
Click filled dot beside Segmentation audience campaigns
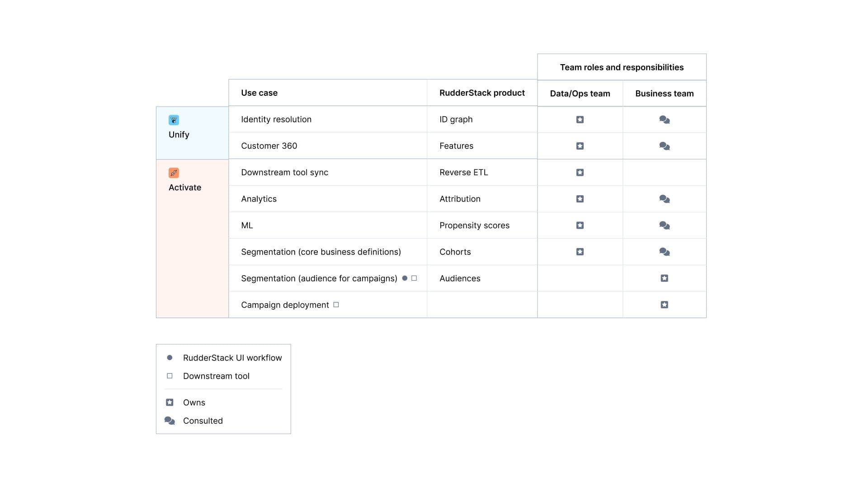point(405,278)
